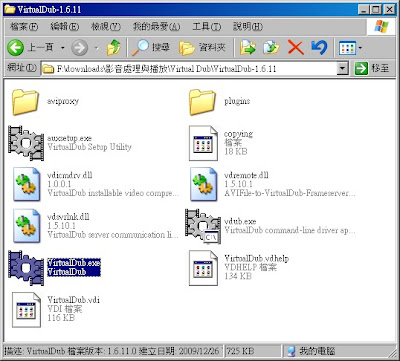This screenshot has height=361, width=400.
Task: Click the Forward arrow toolbar button
Action: [80, 48]
